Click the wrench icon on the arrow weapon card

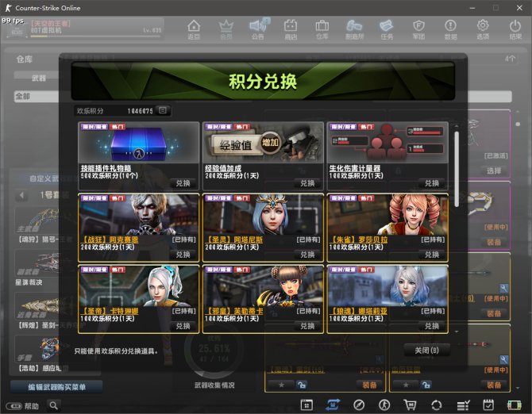click(x=504, y=289)
